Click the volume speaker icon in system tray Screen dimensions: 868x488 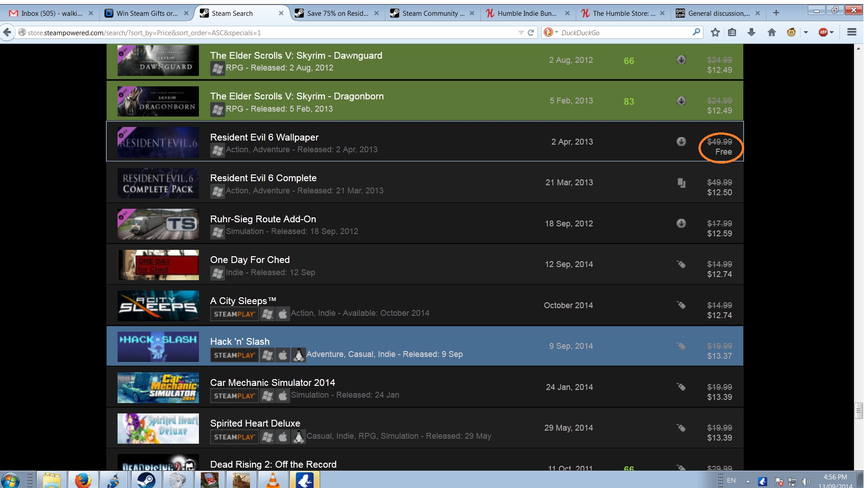tap(806, 482)
